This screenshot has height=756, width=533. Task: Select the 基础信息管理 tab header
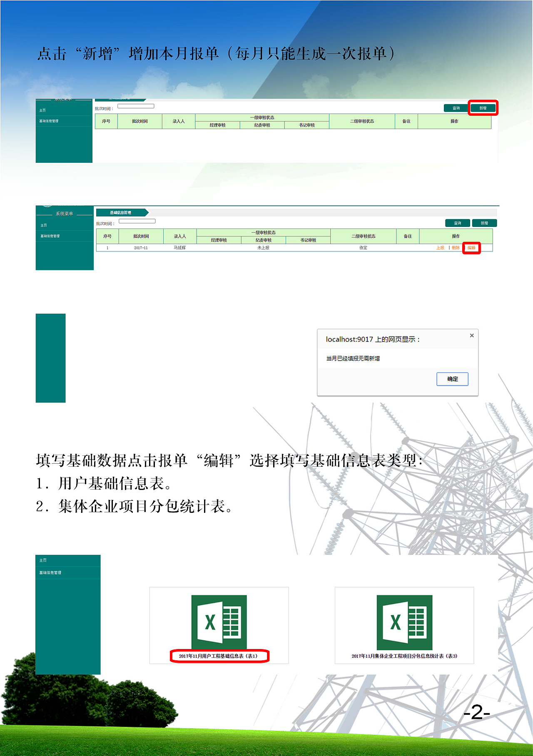121,213
